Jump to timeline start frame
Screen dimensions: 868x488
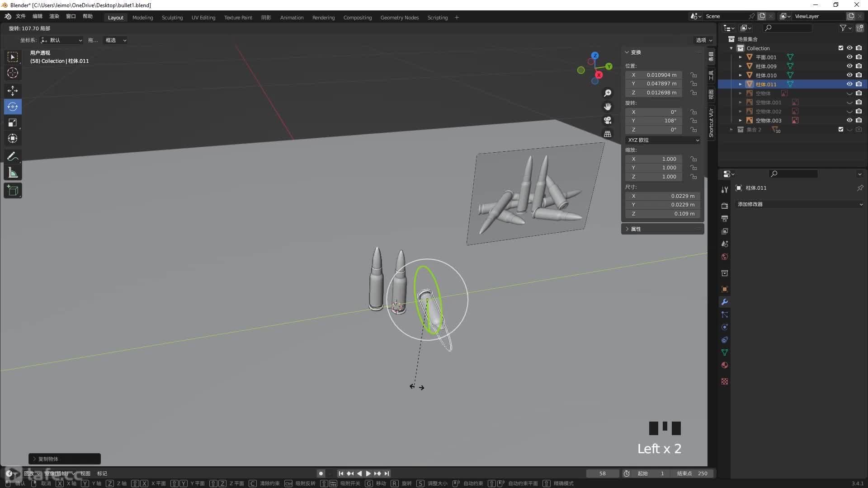(341, 474)
